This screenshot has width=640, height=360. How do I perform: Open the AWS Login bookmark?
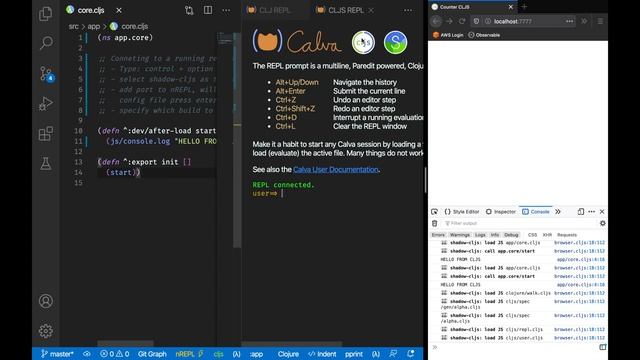[448, 35]
